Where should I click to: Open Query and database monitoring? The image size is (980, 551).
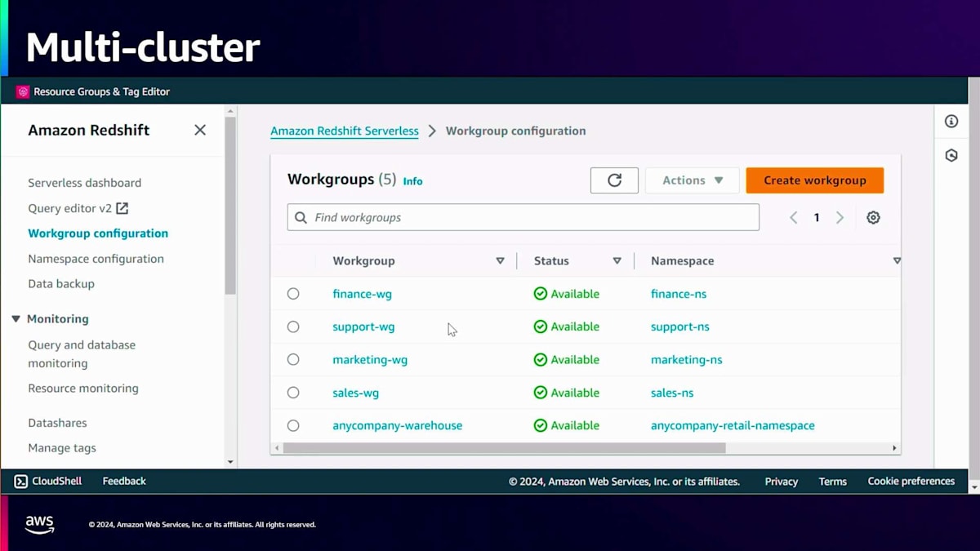(82, 354)
